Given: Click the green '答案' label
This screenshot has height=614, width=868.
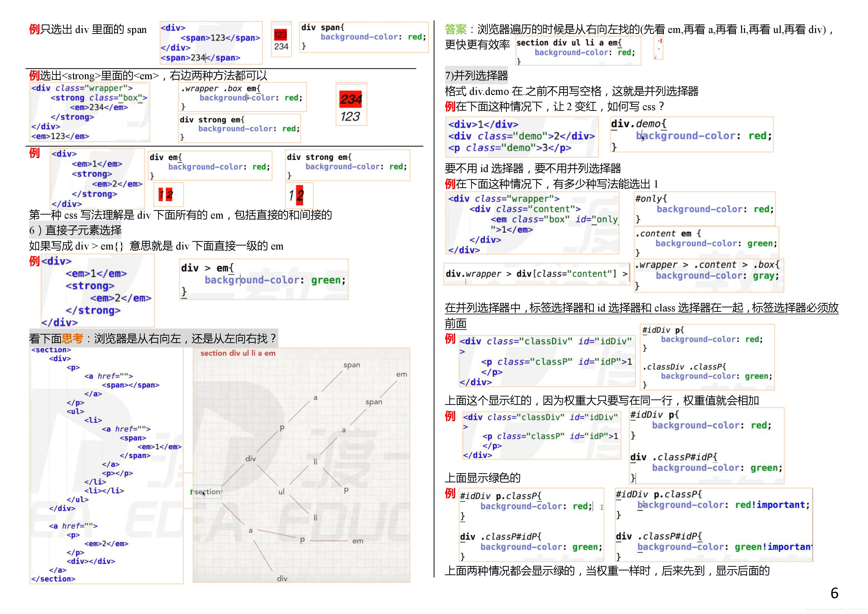Looking at the screenshot, I should [x=456, y=29].
